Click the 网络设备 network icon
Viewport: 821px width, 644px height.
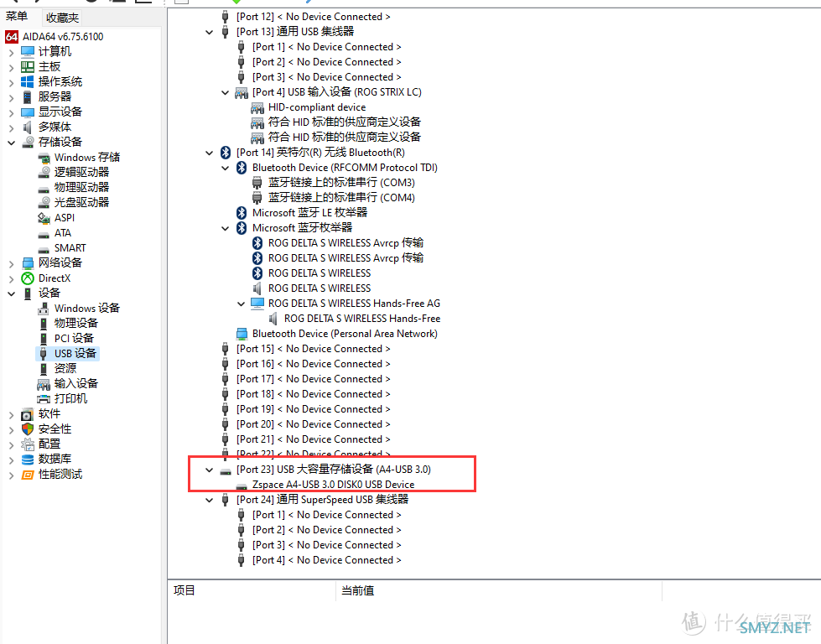[28, 262]
